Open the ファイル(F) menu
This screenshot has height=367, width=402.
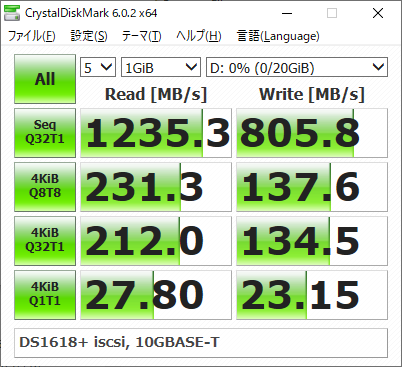pyautogui.click(x=31, y=36)
